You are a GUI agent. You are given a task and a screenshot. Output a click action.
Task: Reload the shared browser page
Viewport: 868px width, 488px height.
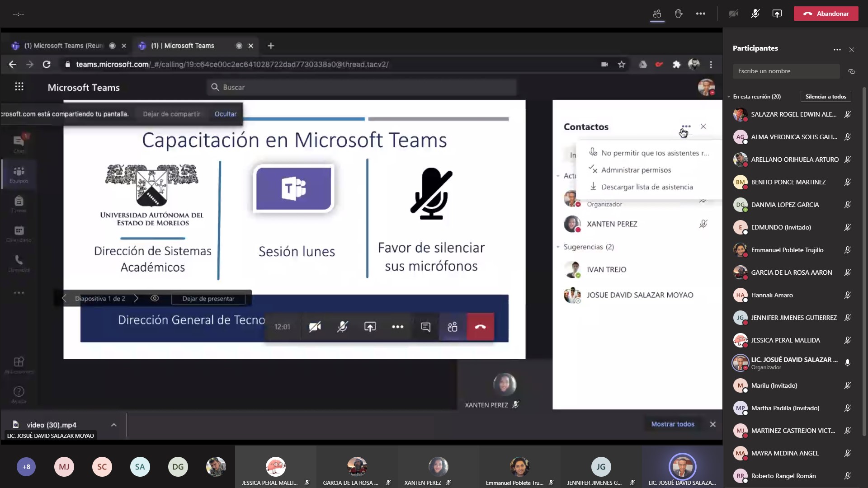(x=47, y=65)
